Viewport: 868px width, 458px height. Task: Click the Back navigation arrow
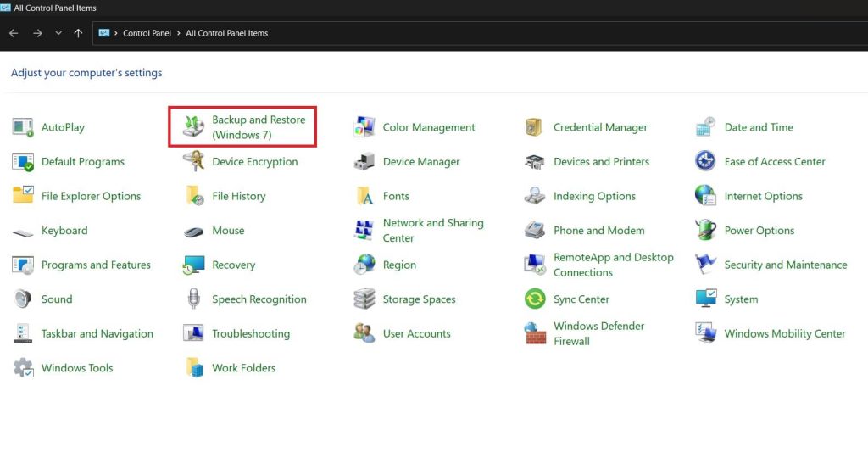click(14, 33)
